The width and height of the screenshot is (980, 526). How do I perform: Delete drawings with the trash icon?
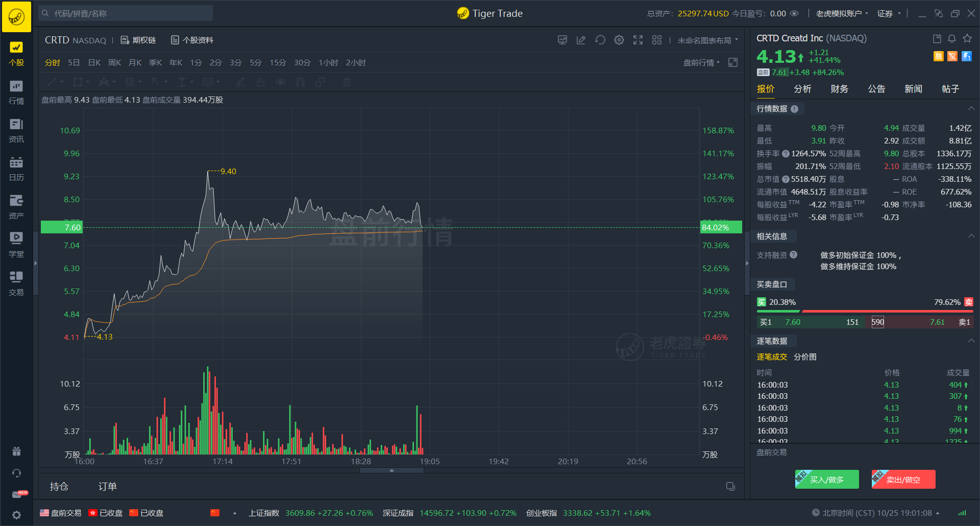tap(347, 82)
